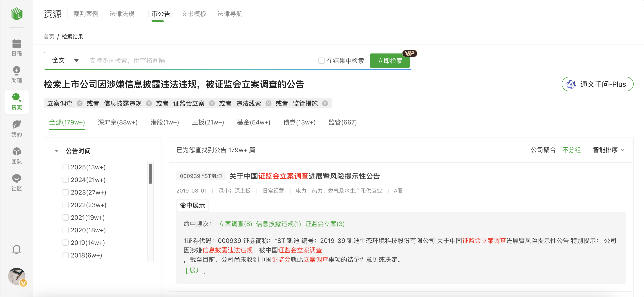
Task: Select the 基金(54w+) results tab
Action: pyautogui.click(x=253, y=122)
